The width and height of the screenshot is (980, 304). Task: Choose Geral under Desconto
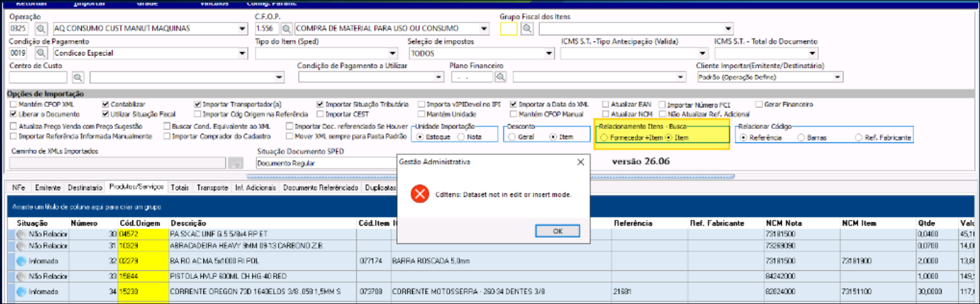pos(512,137)
